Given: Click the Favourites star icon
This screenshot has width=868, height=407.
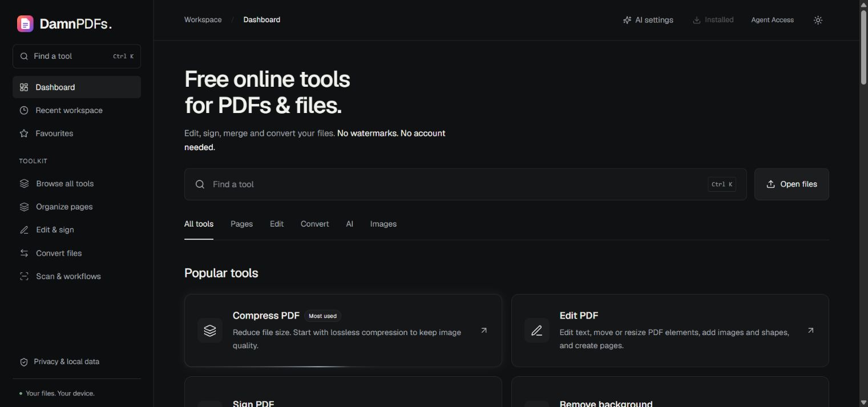Looking at the screenshot, I should point(24,134).
